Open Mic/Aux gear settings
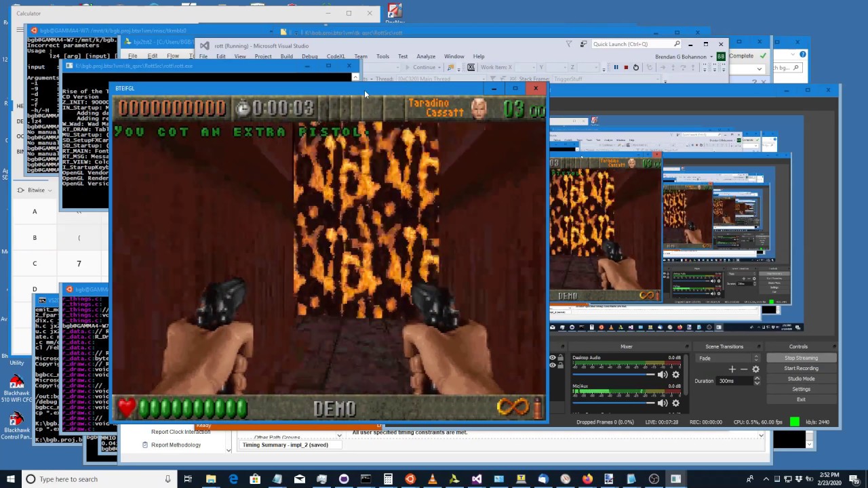This screenshot has width=868, height=488. 675,403
